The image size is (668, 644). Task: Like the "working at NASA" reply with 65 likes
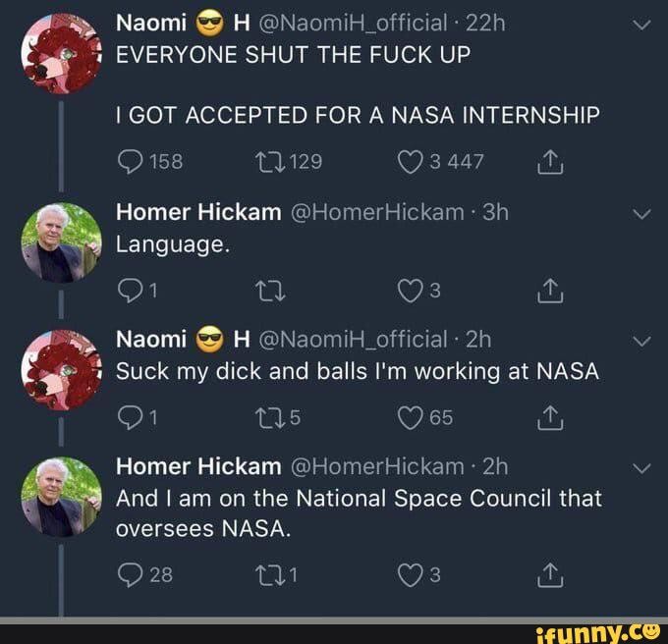point(411,418)
